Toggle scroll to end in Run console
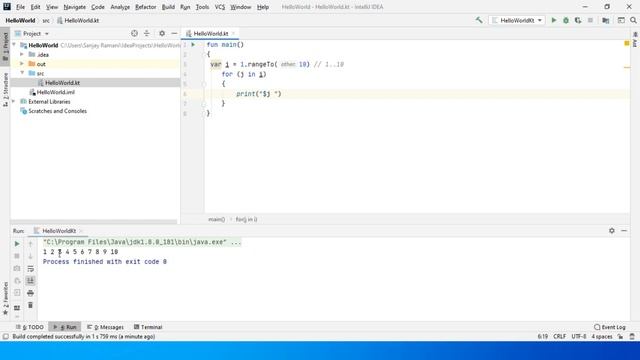Image resolution: width=640 pixels, height=360 pixels. 30,280
